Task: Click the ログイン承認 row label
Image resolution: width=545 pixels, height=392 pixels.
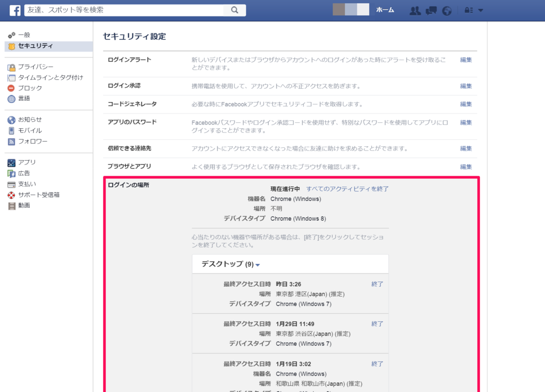Action: pos(124,86)
